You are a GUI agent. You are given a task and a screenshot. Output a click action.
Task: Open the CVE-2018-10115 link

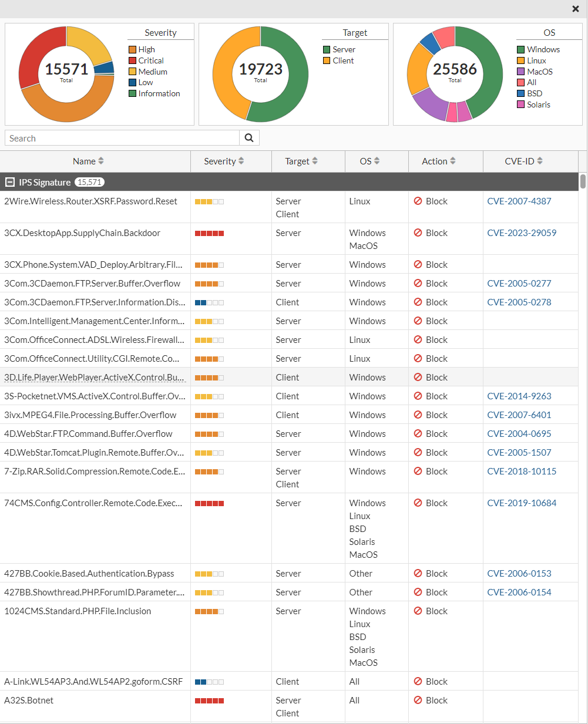(522, 472)
